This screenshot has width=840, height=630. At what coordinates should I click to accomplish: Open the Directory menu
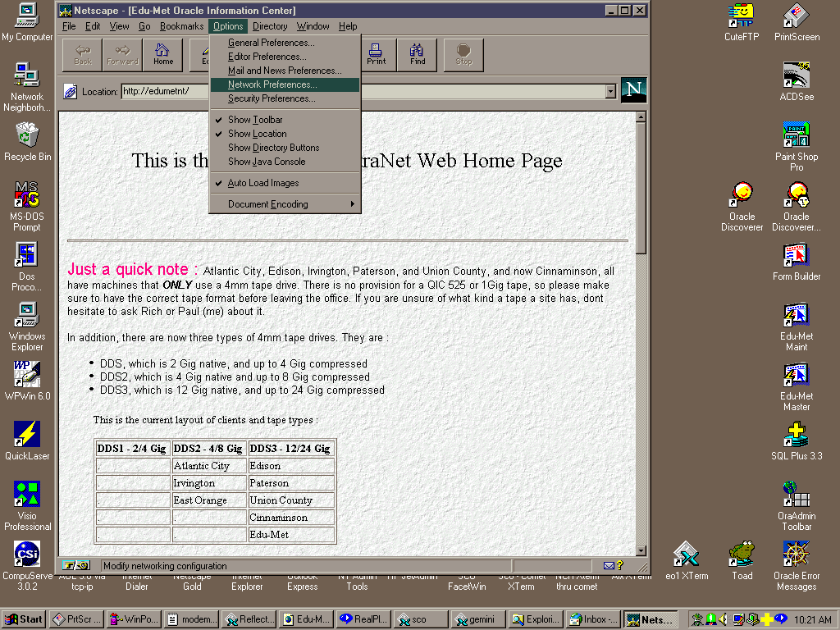pyautogui.click(x=270, y=26)
